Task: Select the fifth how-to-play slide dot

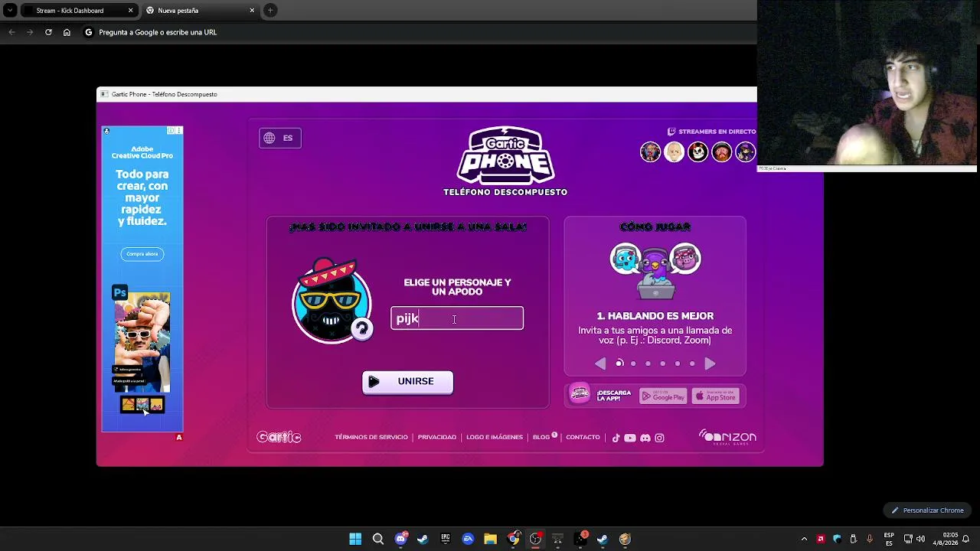Action: point(678,364)
